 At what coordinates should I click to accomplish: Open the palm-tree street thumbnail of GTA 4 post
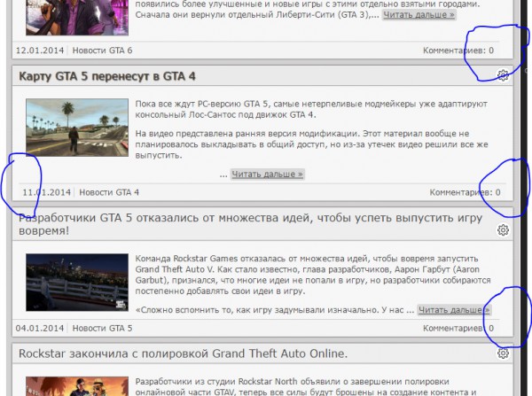click(x=77, y=128)
